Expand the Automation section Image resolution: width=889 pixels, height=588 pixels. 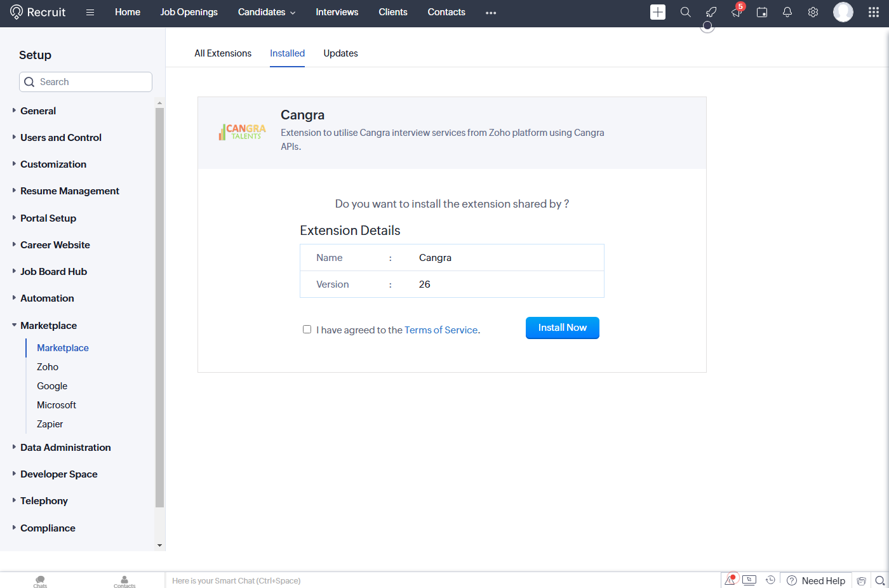coord(47,298)
